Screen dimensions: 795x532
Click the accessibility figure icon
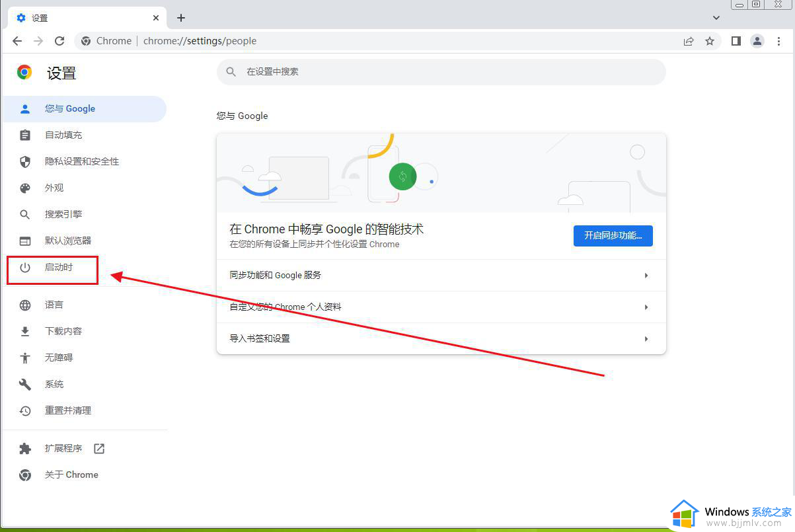(25, 358)
